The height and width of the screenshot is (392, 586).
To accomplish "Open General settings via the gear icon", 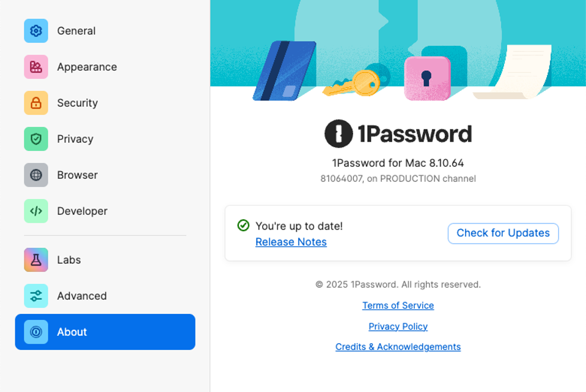I will point(35,31).
